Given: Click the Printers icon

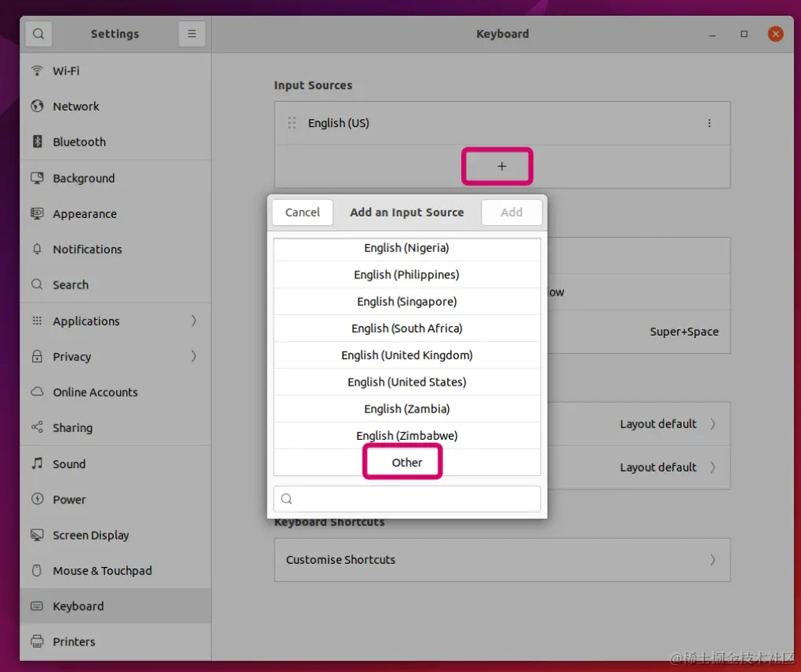Looking at the screenshot, I should [x=37, y=641].
